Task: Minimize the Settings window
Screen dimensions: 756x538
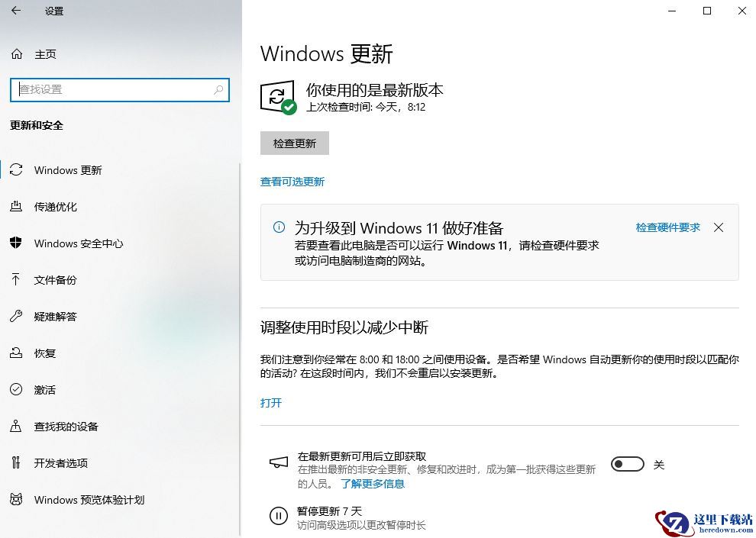Action: click(x=672, y=11)
